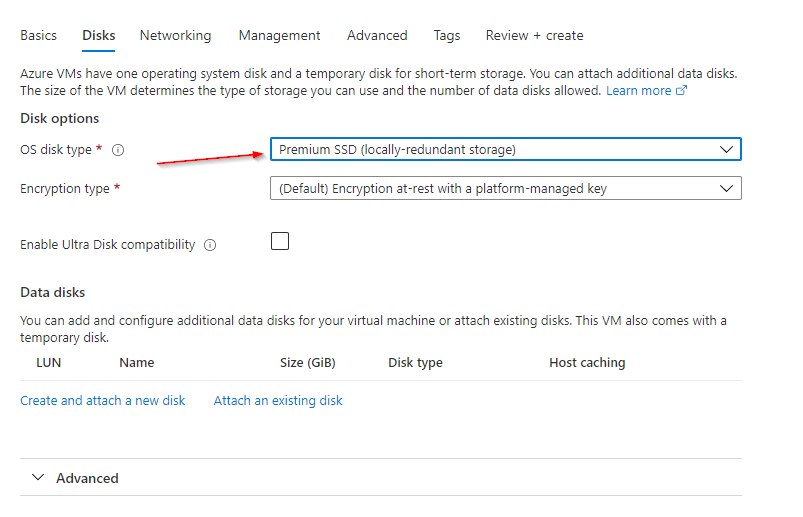The width and height of the screenshot is (803, 517).
Task: Open the Encryption type dropdown
Action: click(x=505, y=188)
